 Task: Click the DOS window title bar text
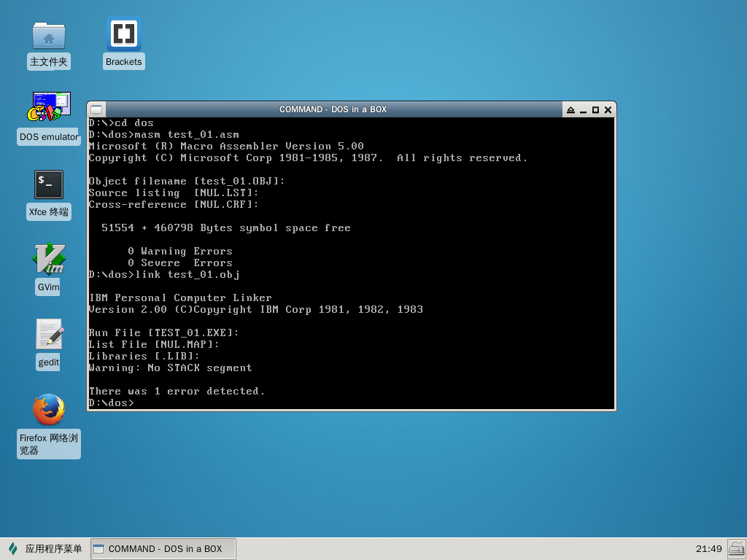pos(333,109)
